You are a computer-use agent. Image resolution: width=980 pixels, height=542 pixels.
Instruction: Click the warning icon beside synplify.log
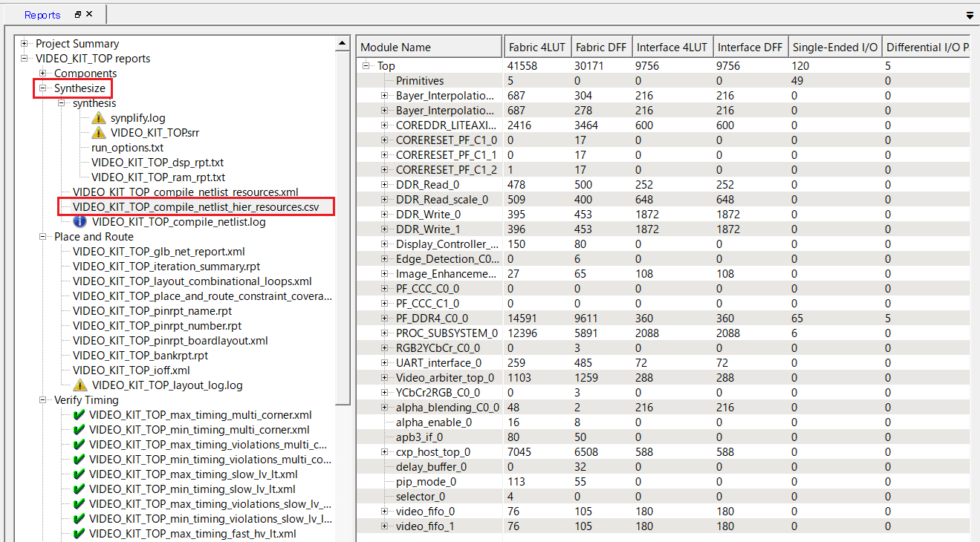(x=99, y=118)
